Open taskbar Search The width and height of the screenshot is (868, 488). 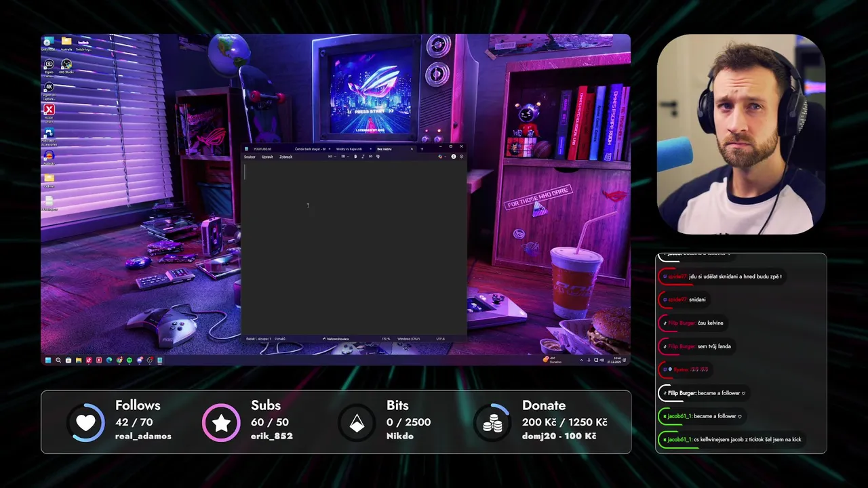(x=58, y=360)
